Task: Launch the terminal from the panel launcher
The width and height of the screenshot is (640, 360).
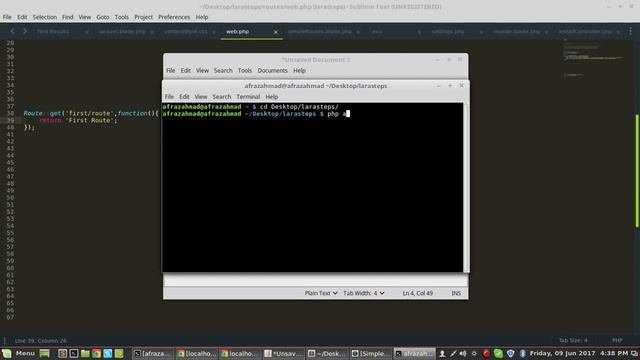Action: [73, 353]
